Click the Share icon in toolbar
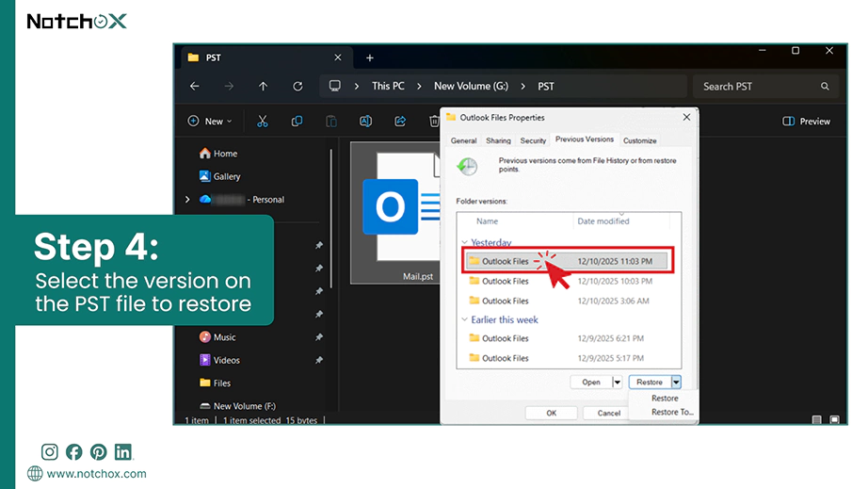The image size is (868, 489). point(400,122)
